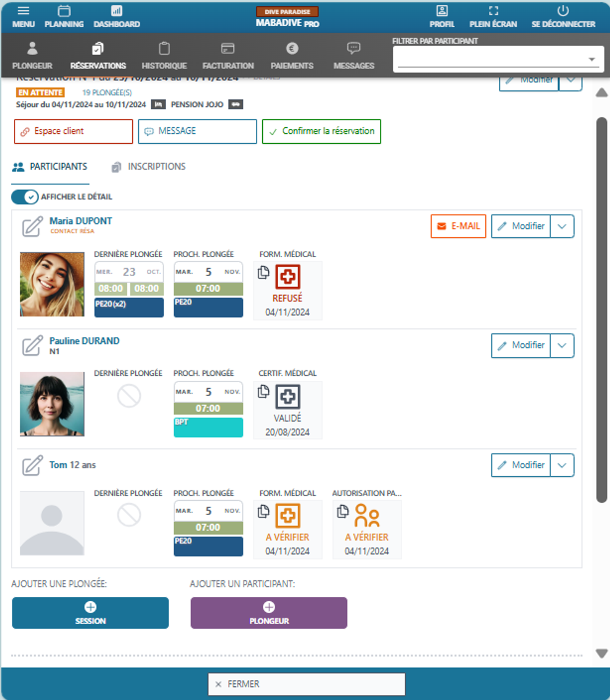Switch to the Messages tab

pos(354,56)
